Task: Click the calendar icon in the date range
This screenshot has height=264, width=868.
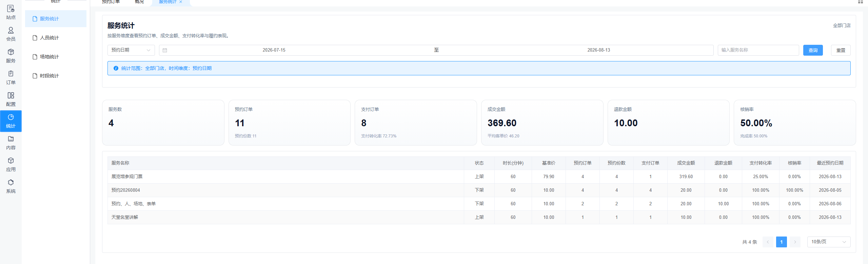Action: pyautogui.click(x=165, y=50)
